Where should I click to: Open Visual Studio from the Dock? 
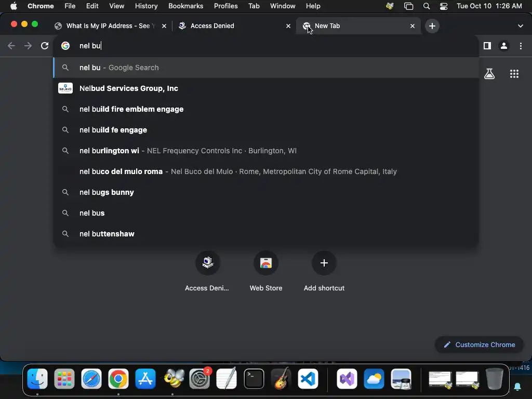(347, 378)
